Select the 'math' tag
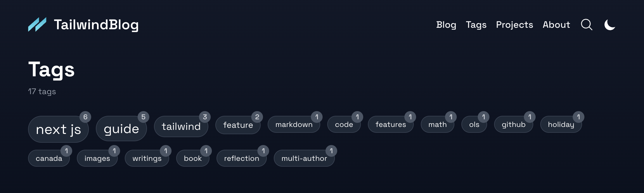The width and height of the screenshot is (644, 193). click(437, 125)
